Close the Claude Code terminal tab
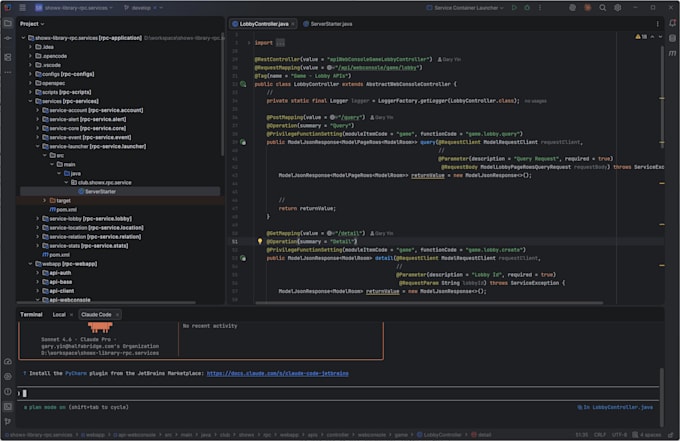Screen dimensions: 680x441 [x=118, y=314]
